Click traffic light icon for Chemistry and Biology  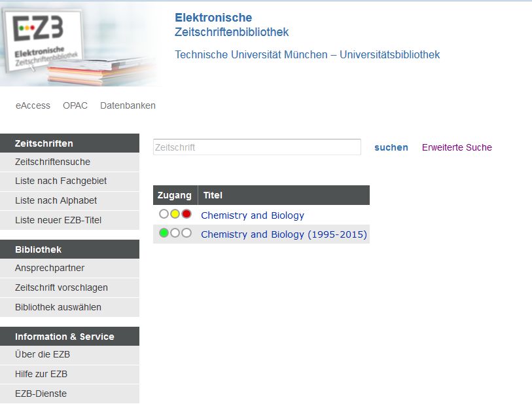[x=175, y=214]
